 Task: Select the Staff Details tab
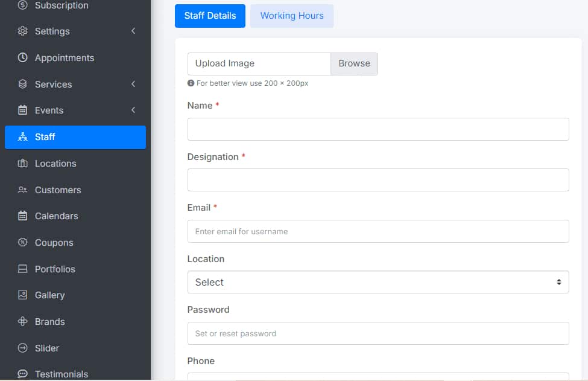[x=210, y=16]
